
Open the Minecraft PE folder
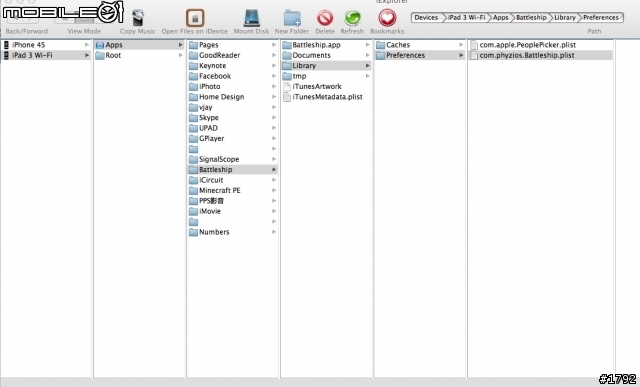233,190
